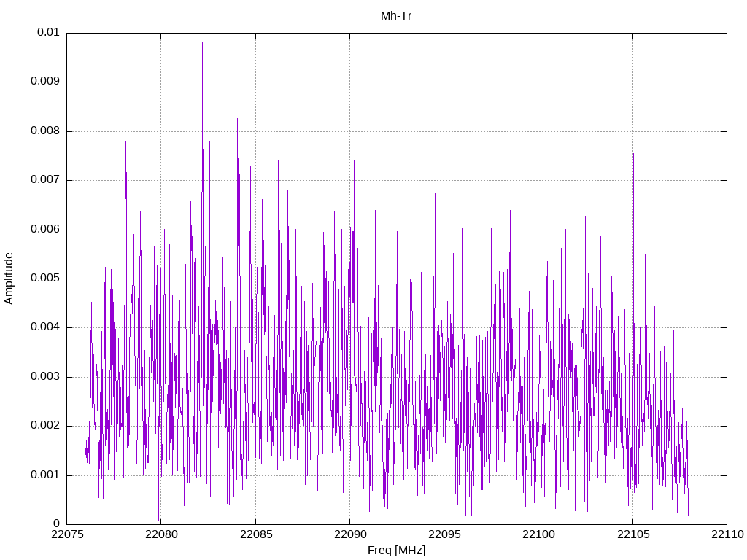This screenshot has width=747, height=560.
Task: Select the y-axis value 0.004
Action: point(45,327)
